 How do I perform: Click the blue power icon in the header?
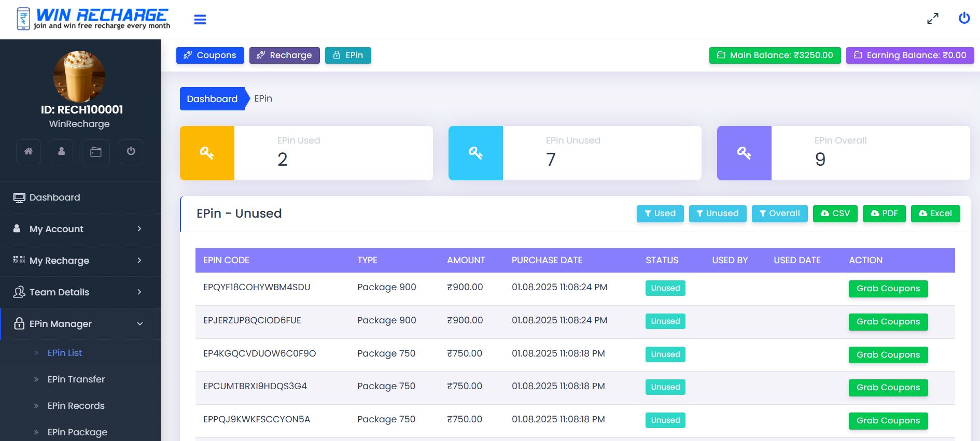(x=964, y=18)
